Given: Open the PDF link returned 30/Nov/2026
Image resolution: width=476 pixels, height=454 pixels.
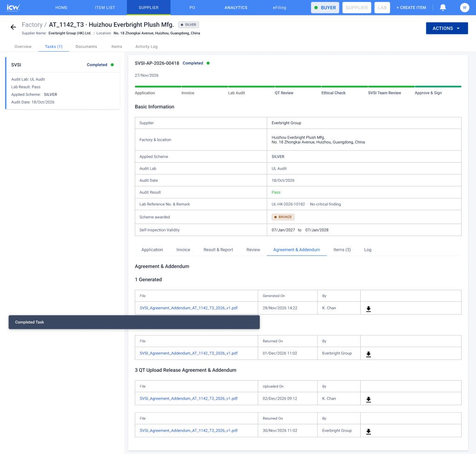Looking at the screenshot, I should 189,431.
